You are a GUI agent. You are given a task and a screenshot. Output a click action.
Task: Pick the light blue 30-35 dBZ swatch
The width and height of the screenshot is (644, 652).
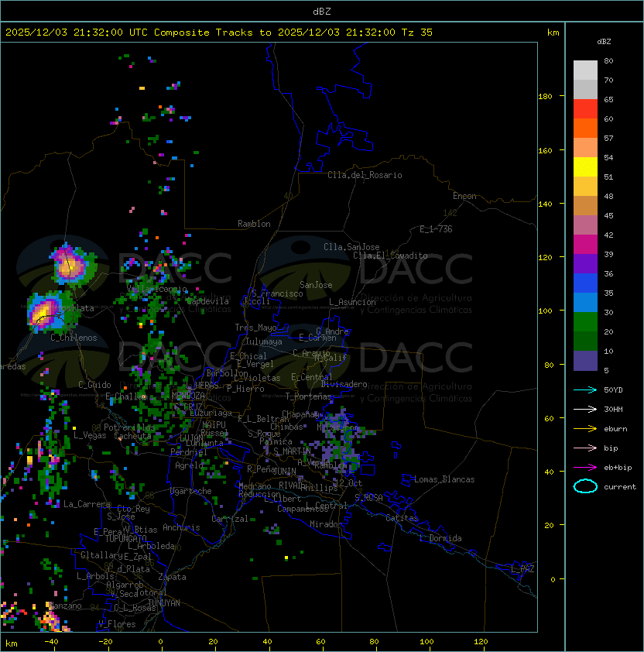coord(585,303)
